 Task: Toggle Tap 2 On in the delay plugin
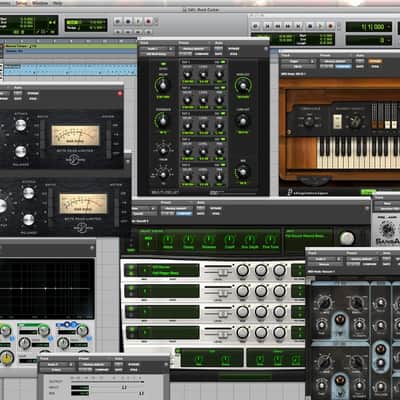(222, 88)
